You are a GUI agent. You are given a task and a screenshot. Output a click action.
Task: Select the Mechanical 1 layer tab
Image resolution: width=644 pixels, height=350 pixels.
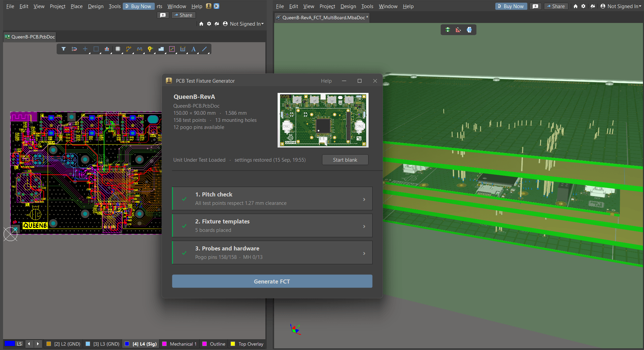click(179, 344)
